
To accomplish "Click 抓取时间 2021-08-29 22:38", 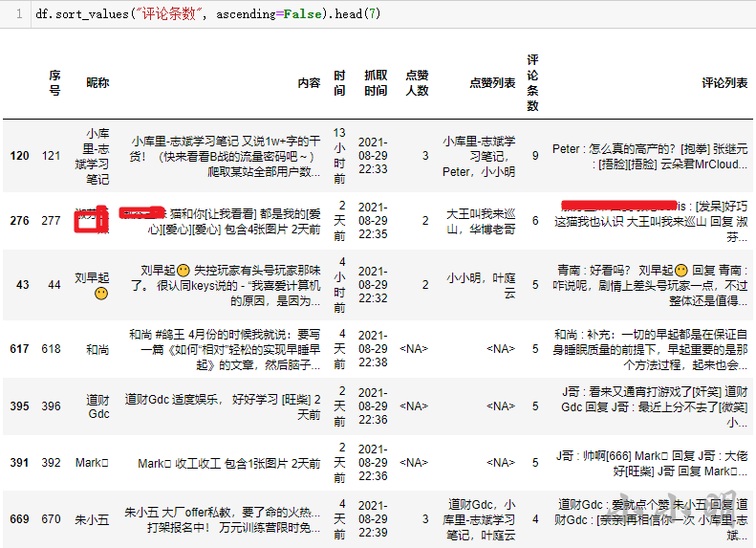I will [373, 349].
